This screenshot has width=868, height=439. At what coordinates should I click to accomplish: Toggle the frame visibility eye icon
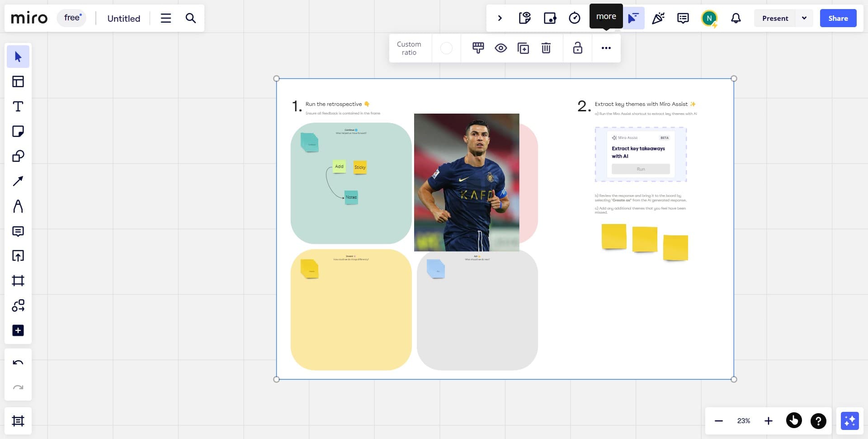[500, 48]
